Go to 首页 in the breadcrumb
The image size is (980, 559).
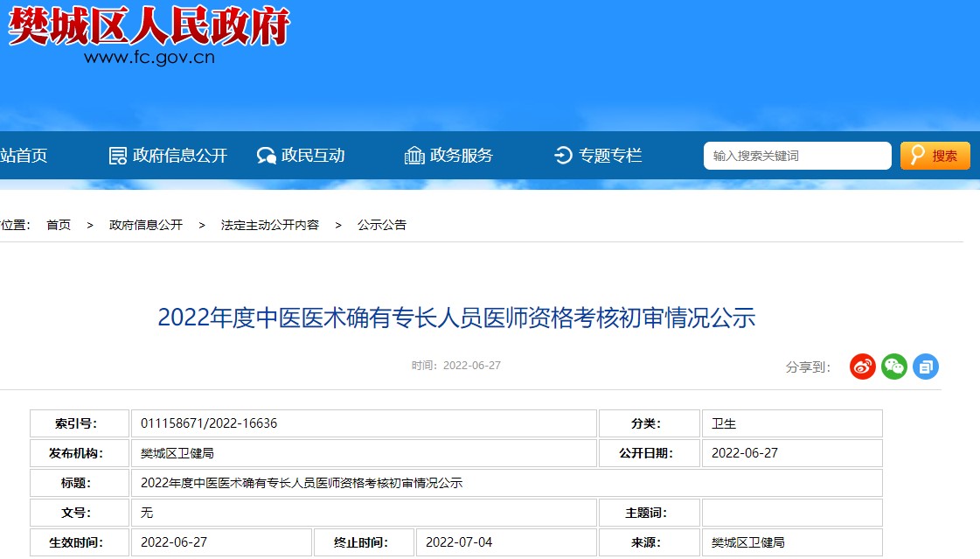(x=59, y=225)
